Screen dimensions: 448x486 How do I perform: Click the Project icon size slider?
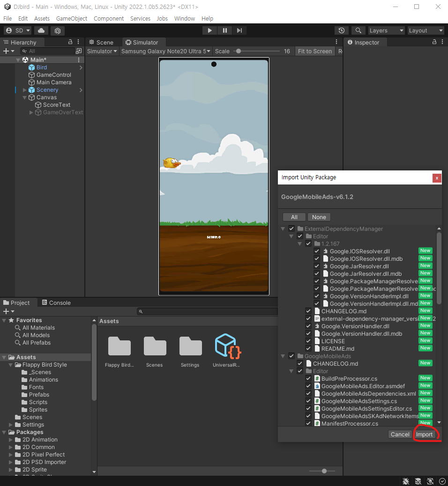tap(322, 471)
